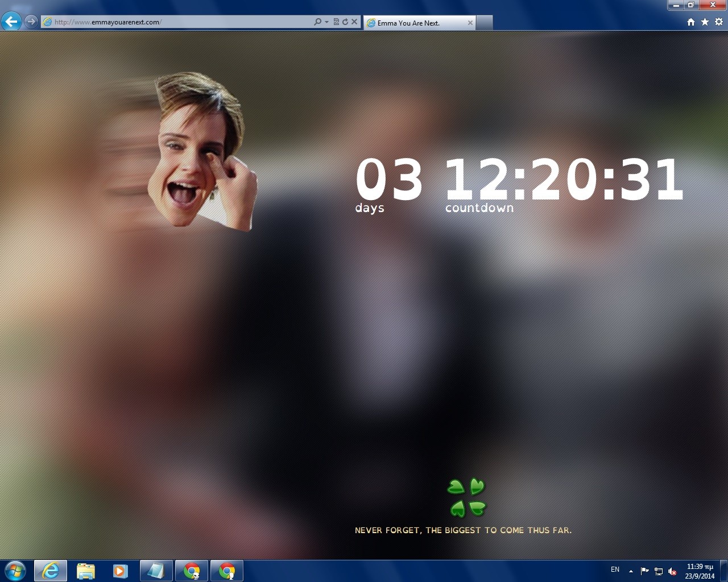Click the green four-leaf clover logo
Viewport: 728px width, 582px height.
click(x=466, y=497)
